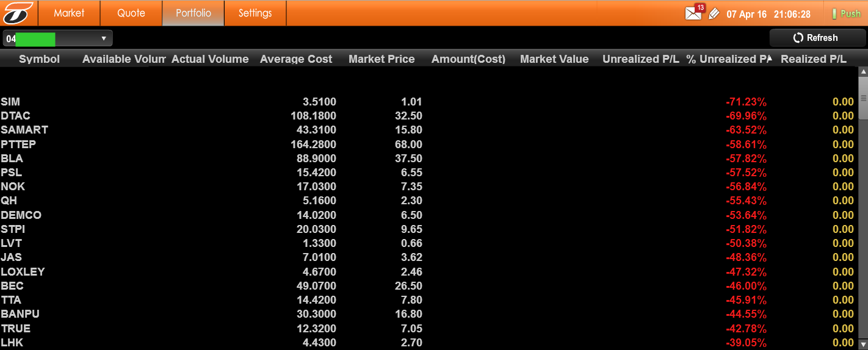Click the -71.23% unrealized value
The height and width of the screenshot is (350, 868).
(746, 102)
